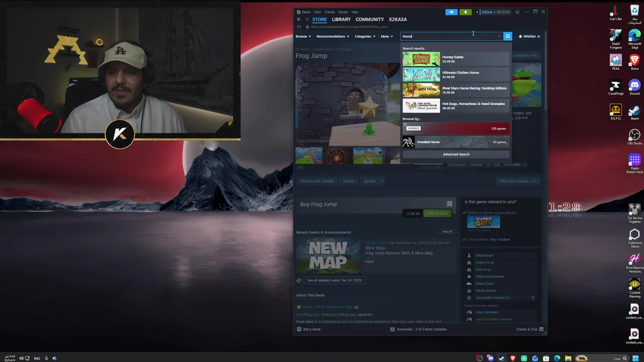
Task: Click the ENG language indicator on taskbar
Action: (x=37, y=358)
